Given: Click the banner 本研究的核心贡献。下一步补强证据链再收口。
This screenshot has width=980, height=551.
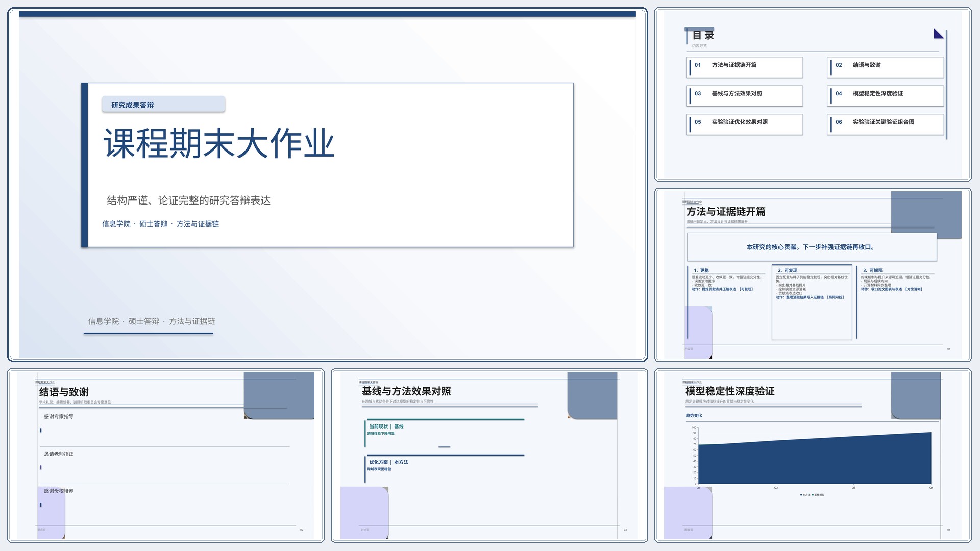Looking at the screenshot, I should point(812,247).
